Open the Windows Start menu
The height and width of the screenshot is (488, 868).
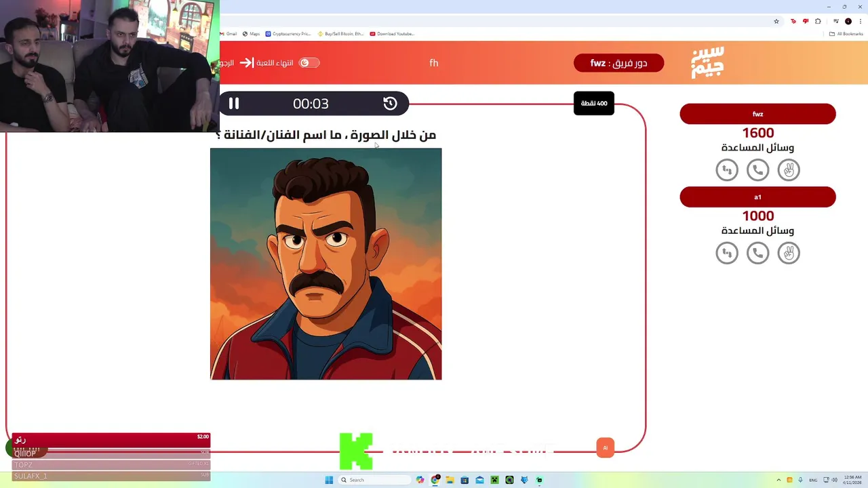point(329,480)
